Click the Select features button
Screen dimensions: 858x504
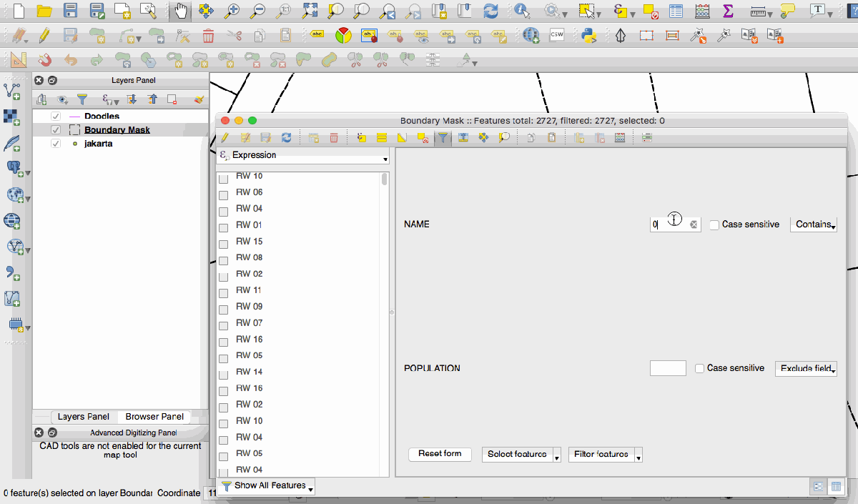(x=516, y=455)
